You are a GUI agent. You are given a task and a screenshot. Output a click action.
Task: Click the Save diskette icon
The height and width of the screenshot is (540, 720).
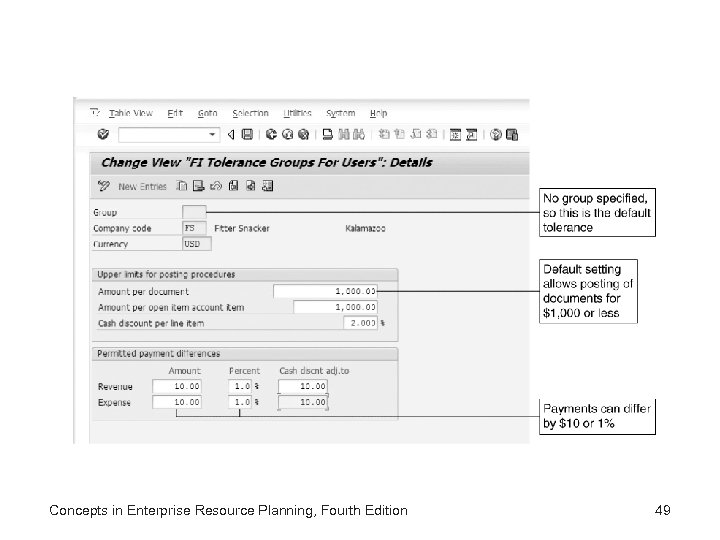(x=247, y=134)
